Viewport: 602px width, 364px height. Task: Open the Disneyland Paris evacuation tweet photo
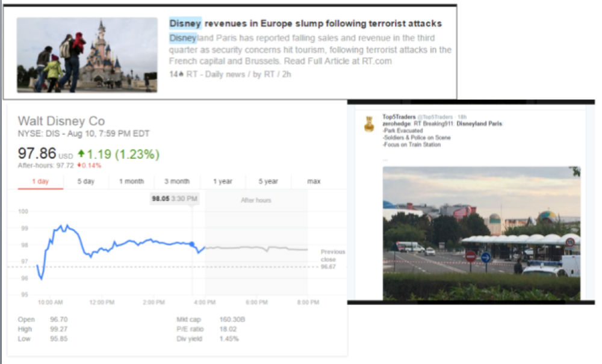click(481, 233)
